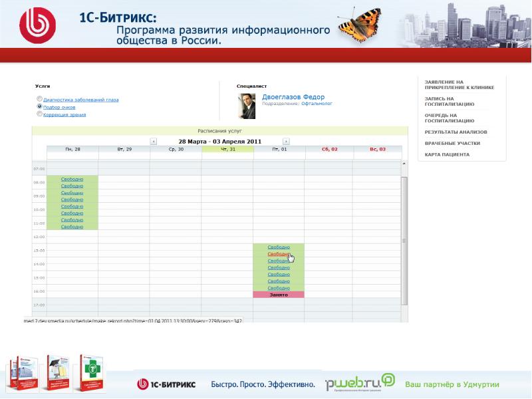Click the pweb.ru logo in footer
This screenshot has width=532, height=399.
pyautogui.click(x=360, y=384)
